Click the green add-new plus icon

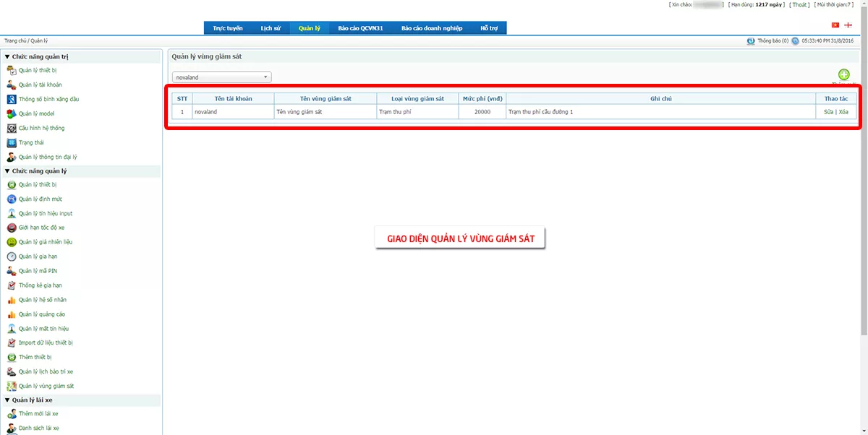(843, 74)
